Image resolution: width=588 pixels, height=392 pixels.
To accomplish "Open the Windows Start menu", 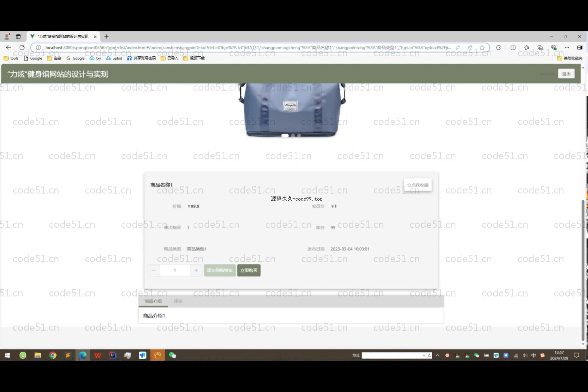I will pyautogui.click(x=7, y=355).
